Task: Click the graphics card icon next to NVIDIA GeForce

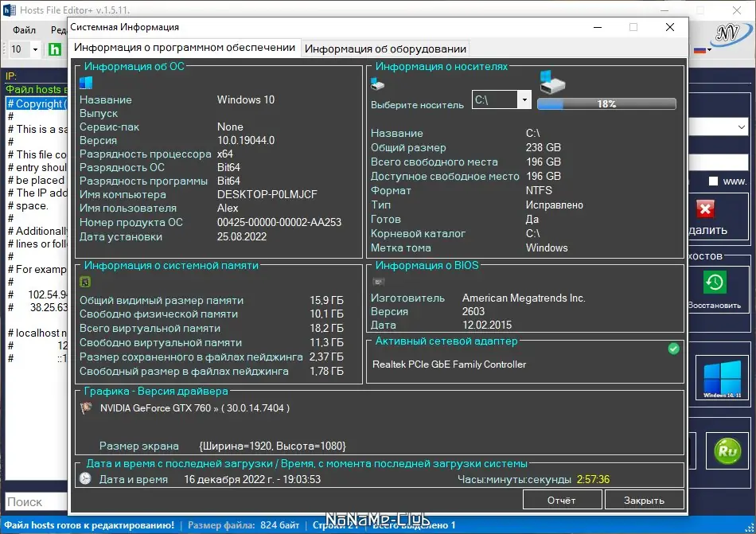Action: tap(86, 407)
